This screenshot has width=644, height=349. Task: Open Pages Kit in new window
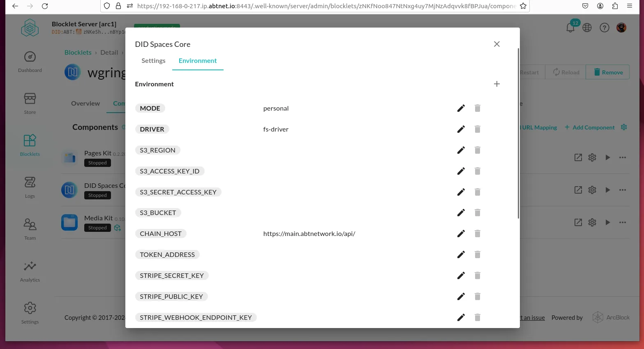click(x=578, y=157)
